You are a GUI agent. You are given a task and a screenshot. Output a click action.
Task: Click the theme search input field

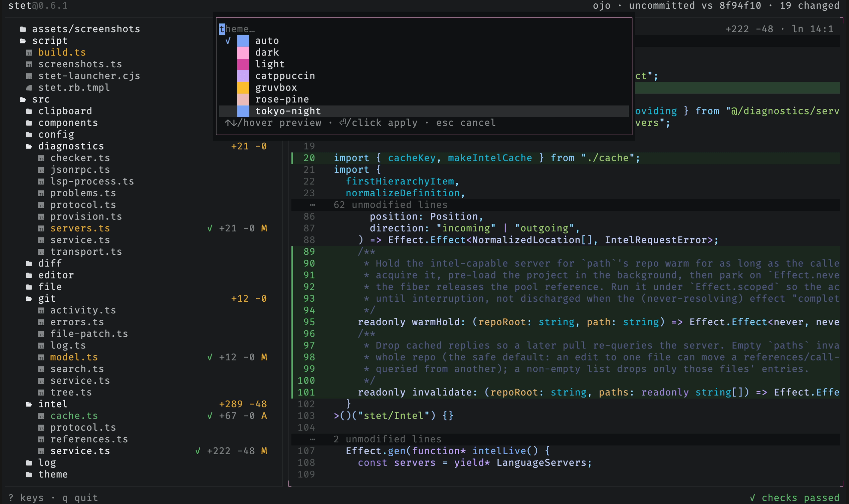(424, 29)
